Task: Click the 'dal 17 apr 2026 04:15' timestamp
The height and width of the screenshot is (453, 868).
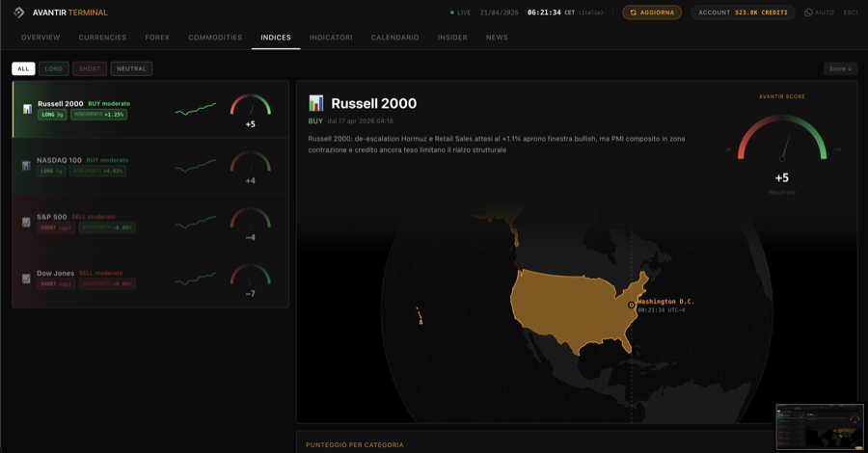Action: [361, 121]
